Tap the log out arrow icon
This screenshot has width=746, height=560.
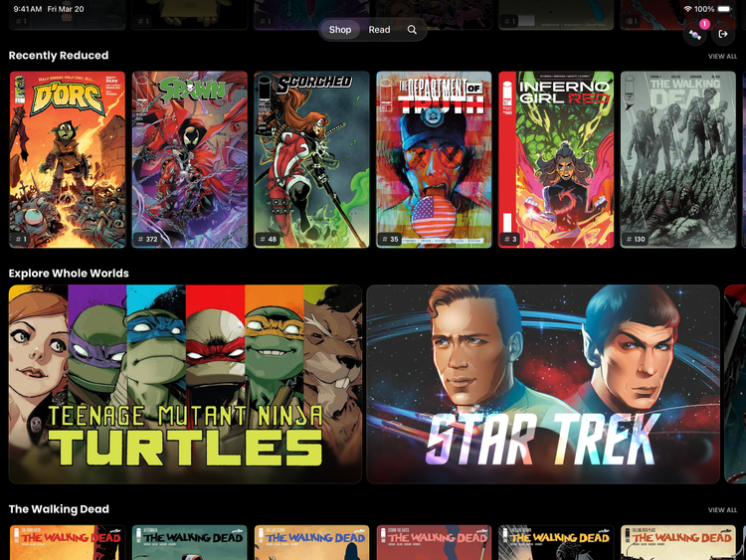pos(723,34)
